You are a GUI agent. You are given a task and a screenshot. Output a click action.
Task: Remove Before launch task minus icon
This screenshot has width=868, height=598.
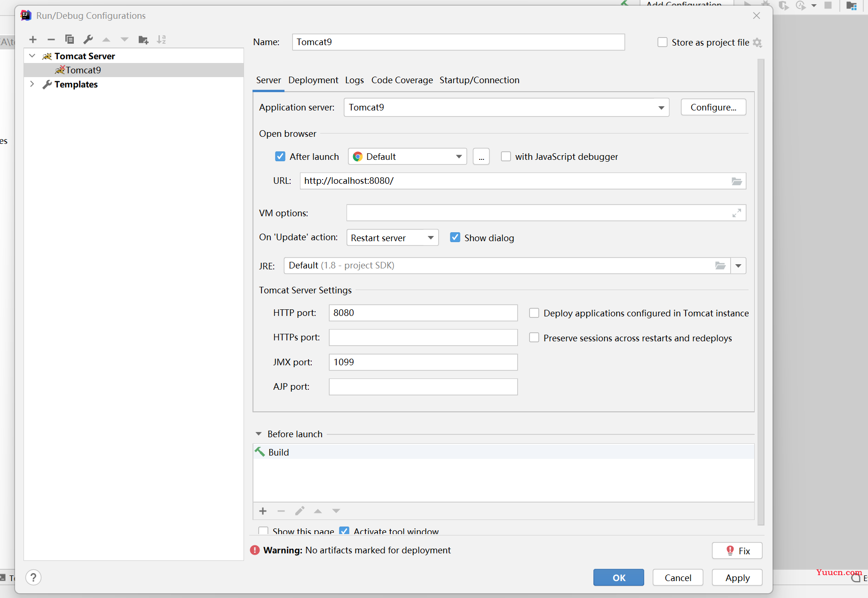click(281, 511)
